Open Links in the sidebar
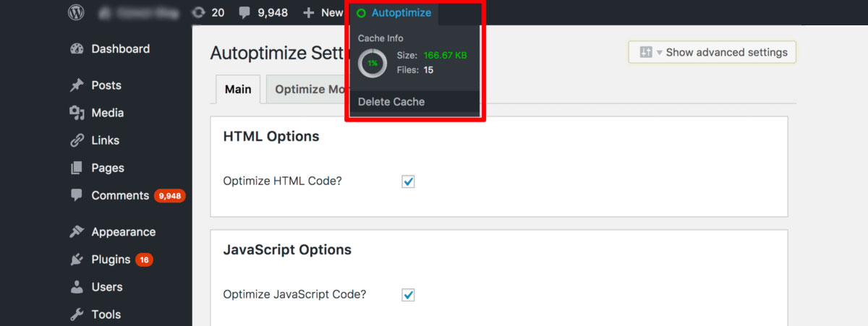 coord(105,140)
